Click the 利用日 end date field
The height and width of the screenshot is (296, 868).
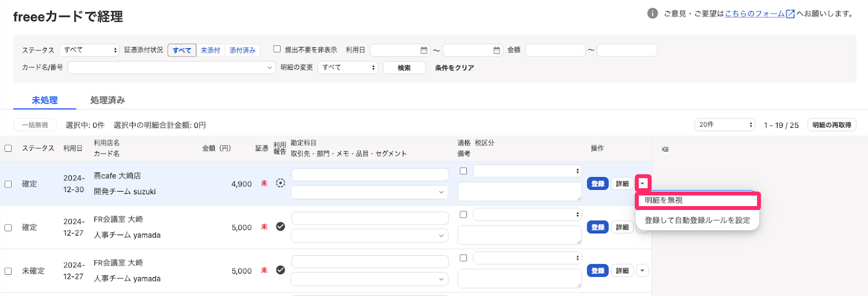pos(473,50)
